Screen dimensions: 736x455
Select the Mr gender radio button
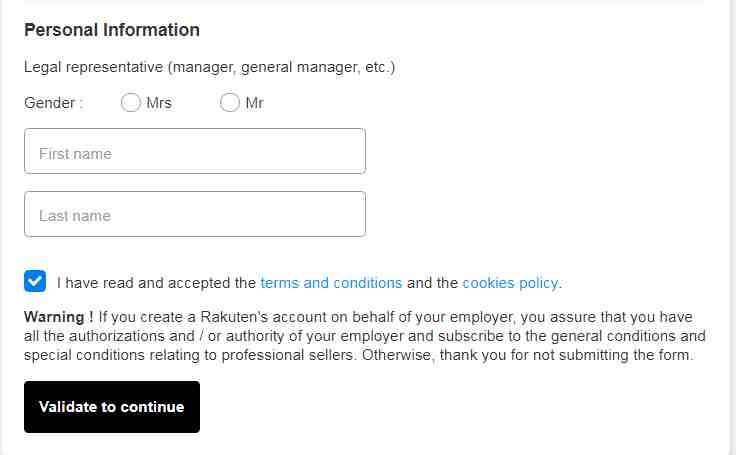click(230, 102)
